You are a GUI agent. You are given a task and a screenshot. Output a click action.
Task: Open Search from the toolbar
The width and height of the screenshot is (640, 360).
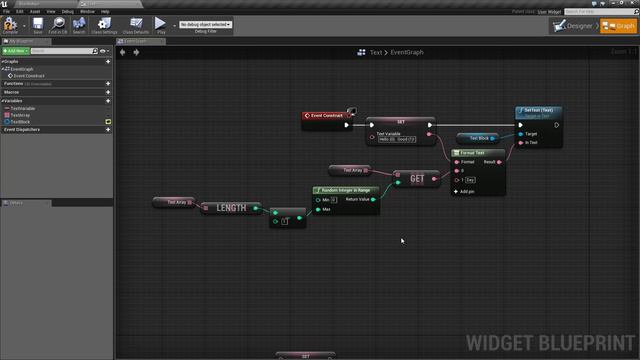point(79,25)
